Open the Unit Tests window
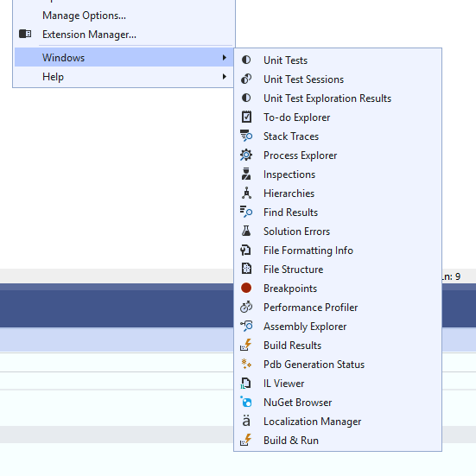 [x=338, y=60]
